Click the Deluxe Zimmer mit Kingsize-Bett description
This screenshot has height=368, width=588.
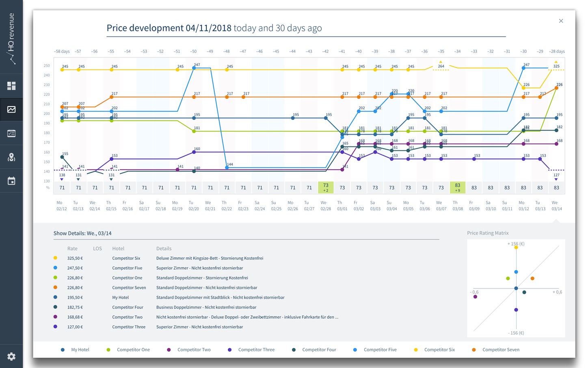(210, 258)
